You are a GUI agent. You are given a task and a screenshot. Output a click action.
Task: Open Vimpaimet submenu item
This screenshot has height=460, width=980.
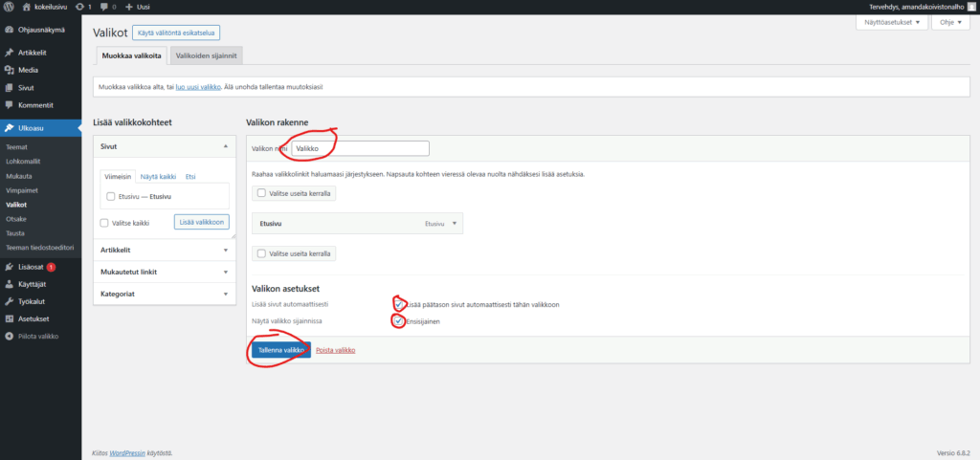(20, 189)
